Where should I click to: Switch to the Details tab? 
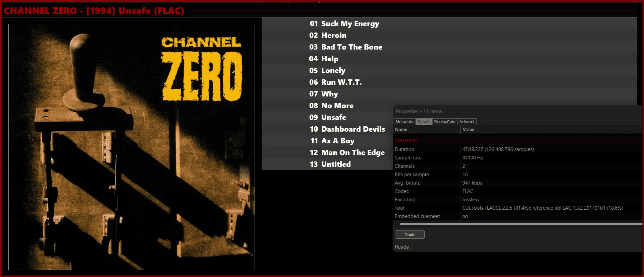pyautogui.click(x=424, y=122)
